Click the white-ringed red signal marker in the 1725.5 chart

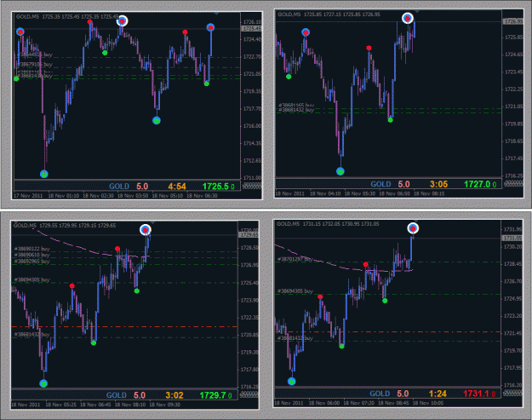(122, 21)
